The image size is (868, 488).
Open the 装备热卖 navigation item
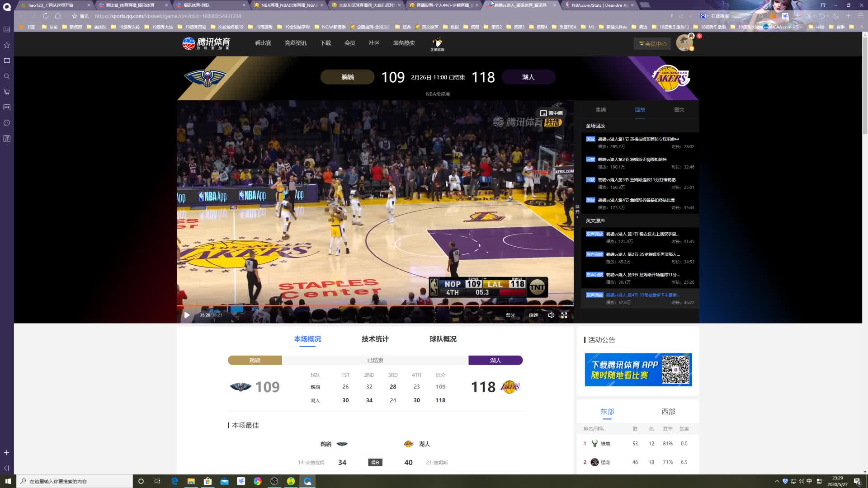(x=404, y=43)
